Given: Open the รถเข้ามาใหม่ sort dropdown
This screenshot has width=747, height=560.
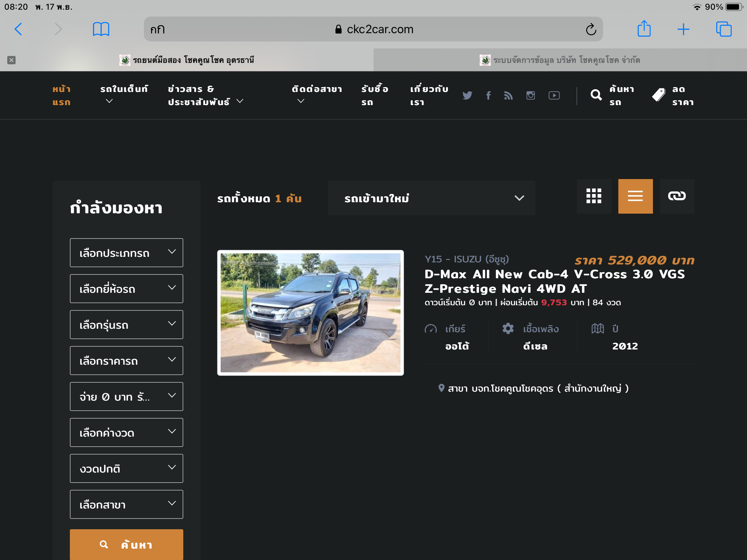Looking at the screenshot, I should pos(431,198).
